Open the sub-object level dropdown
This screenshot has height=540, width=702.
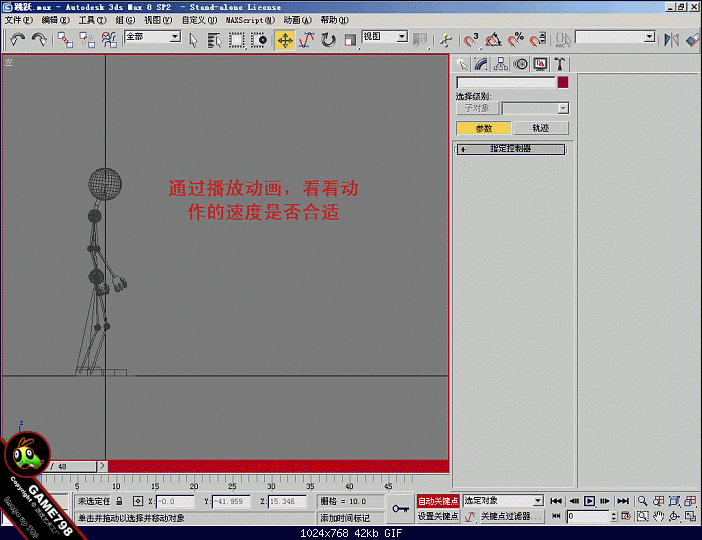[563, 108]
